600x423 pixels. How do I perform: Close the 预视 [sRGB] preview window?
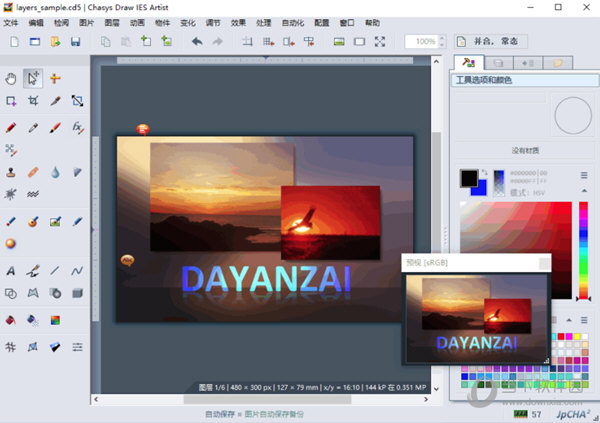pyautogui.click(x=545, y=263)
